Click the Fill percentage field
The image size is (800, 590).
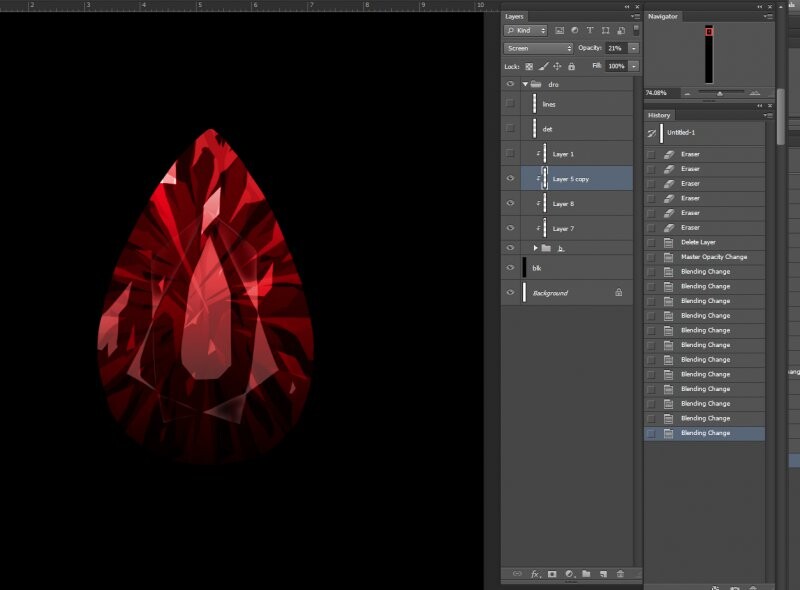click(x=615, y=66)
